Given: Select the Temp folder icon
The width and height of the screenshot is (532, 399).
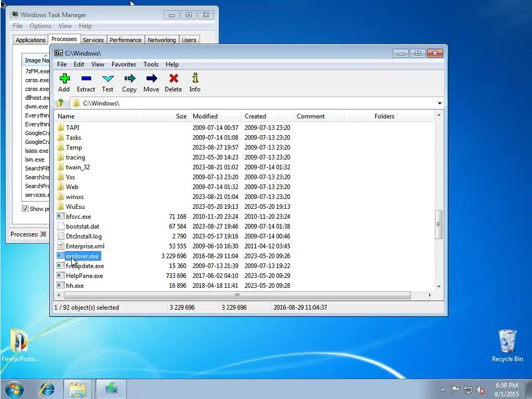Looking at the screenshot, I should (x=61, y=147).
